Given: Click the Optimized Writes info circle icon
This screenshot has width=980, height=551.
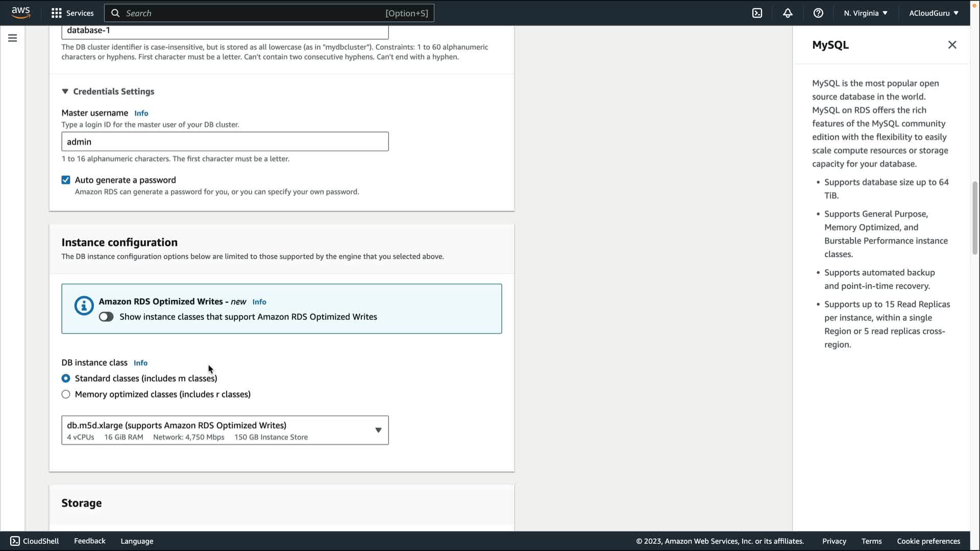Looking at the screenshot, I should pyautogui.click(x=84, y=306).
